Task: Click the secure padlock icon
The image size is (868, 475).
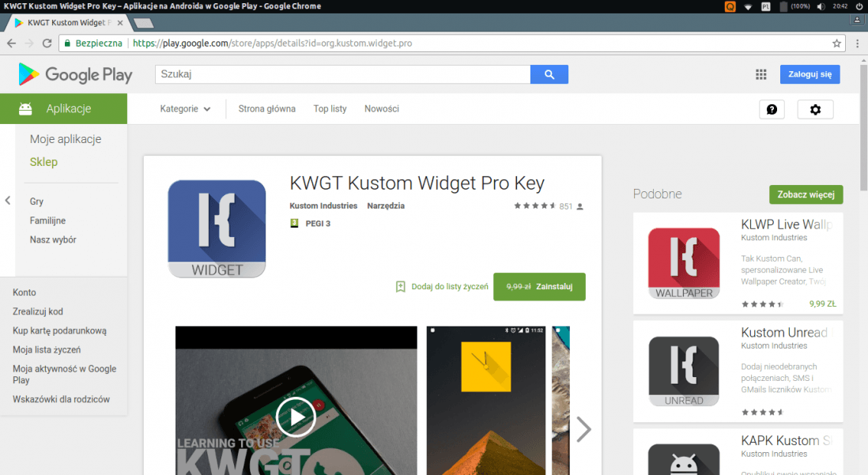Action: coord(67,43)
